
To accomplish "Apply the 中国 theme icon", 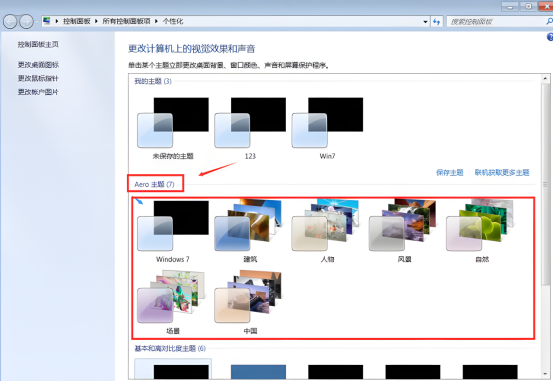I will pos(250,302).
